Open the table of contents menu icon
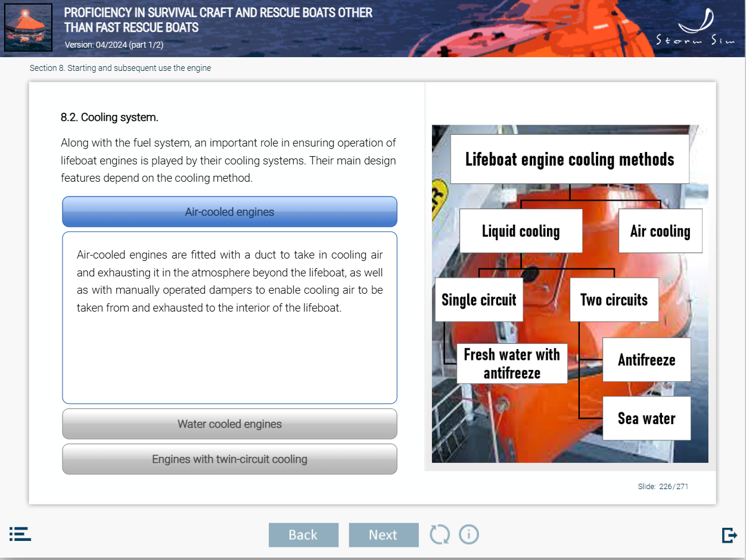This screenshot has height=560, width=746. point(20,534)
